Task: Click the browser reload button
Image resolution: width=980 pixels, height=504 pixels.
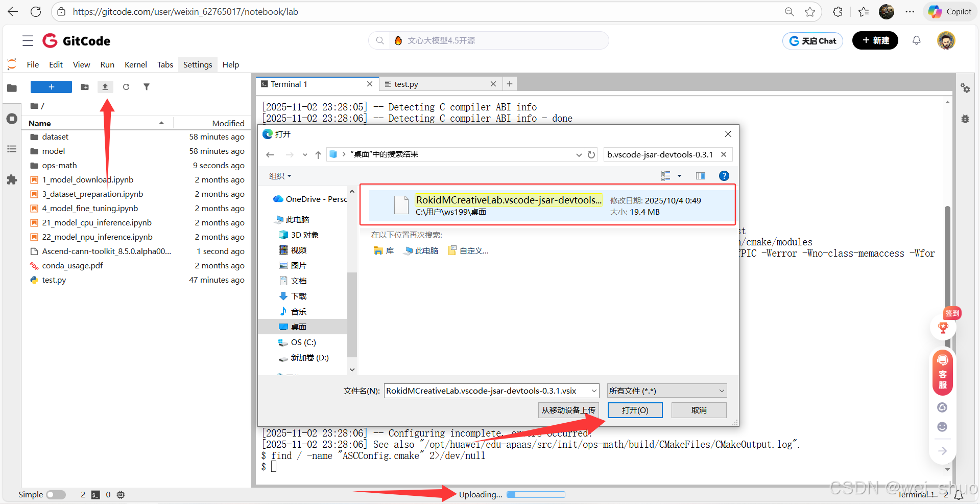Action: pos(35,12)
